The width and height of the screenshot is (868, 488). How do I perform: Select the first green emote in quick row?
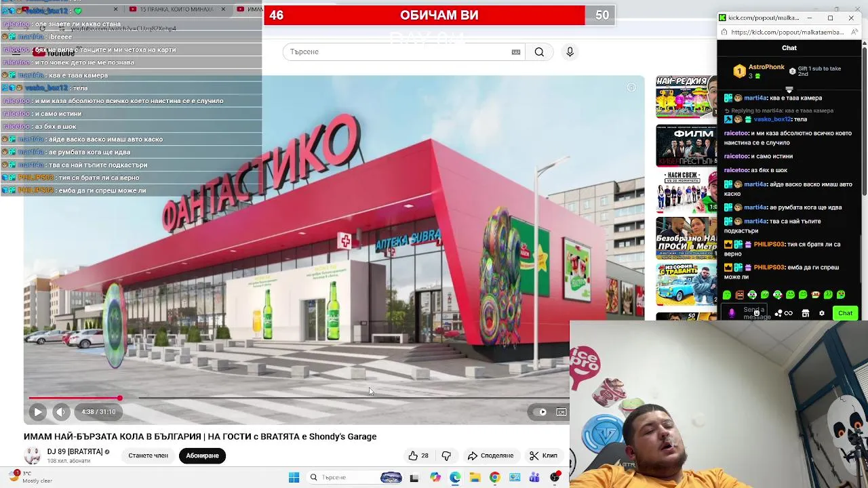pyautogui.click(x=727, y=295)
